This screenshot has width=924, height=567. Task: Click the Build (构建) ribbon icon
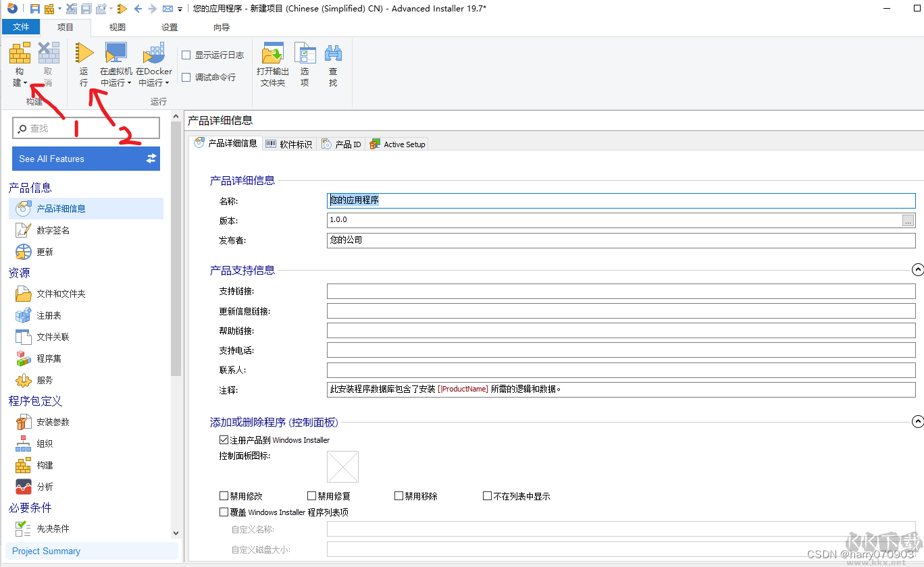[x=20, y=54]
